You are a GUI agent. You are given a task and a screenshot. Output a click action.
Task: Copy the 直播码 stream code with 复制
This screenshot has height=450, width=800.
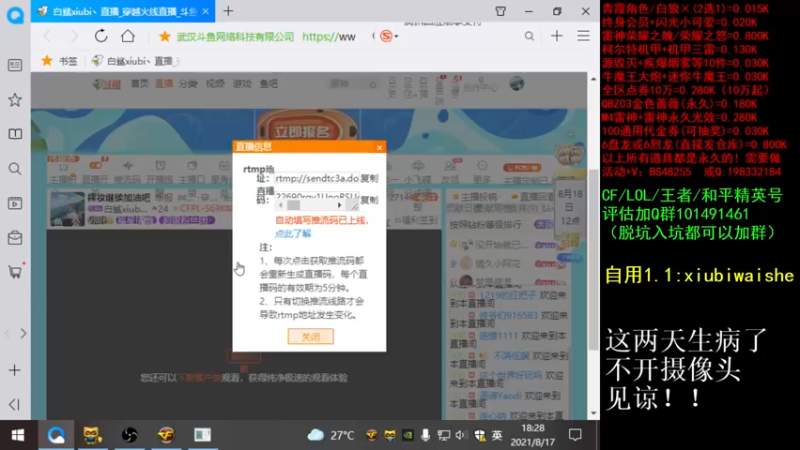point(369,199)
